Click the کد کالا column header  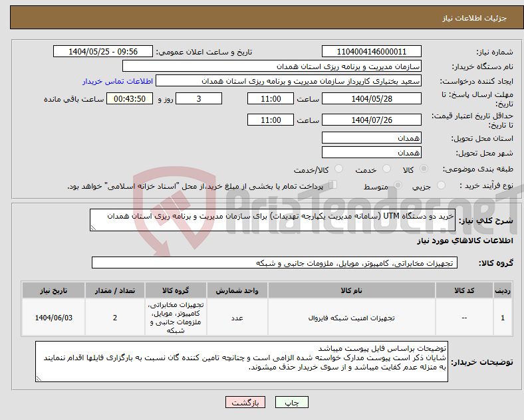(x=464, y=290)
